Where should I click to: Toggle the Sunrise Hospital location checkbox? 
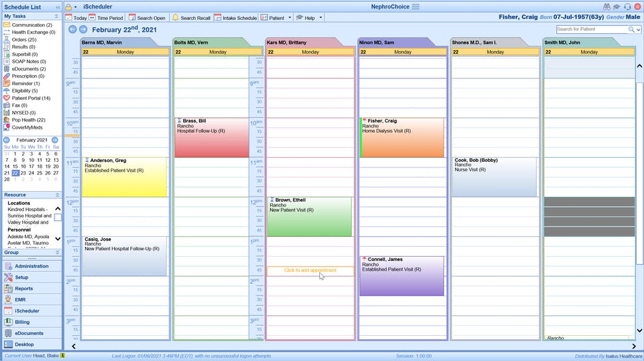(x=58, y=217)
